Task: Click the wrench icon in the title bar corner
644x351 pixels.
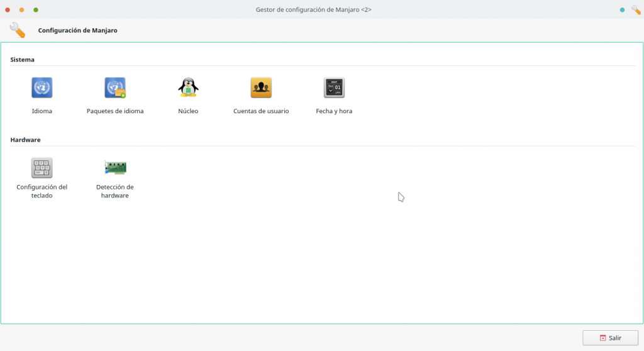Action: (636, 9)
